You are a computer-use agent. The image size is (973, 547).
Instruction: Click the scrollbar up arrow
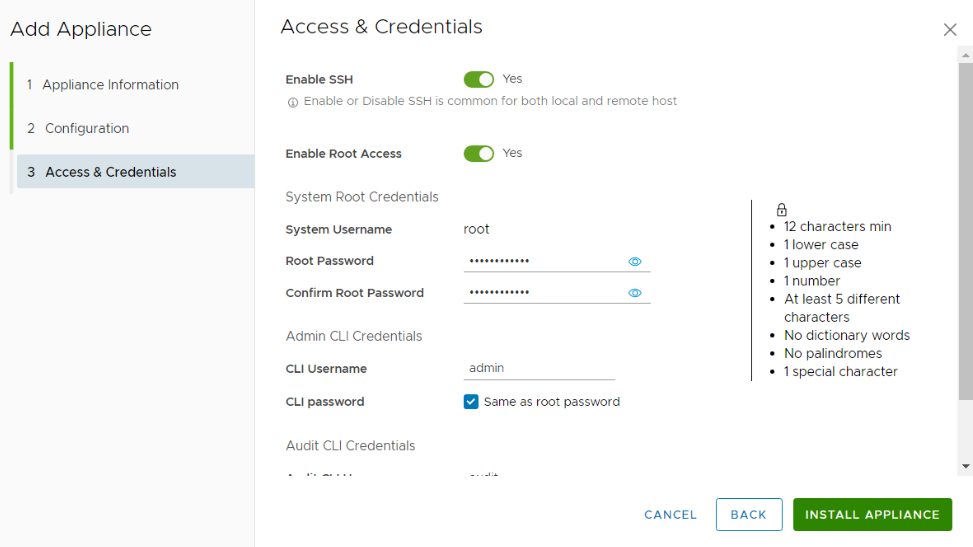965,53
